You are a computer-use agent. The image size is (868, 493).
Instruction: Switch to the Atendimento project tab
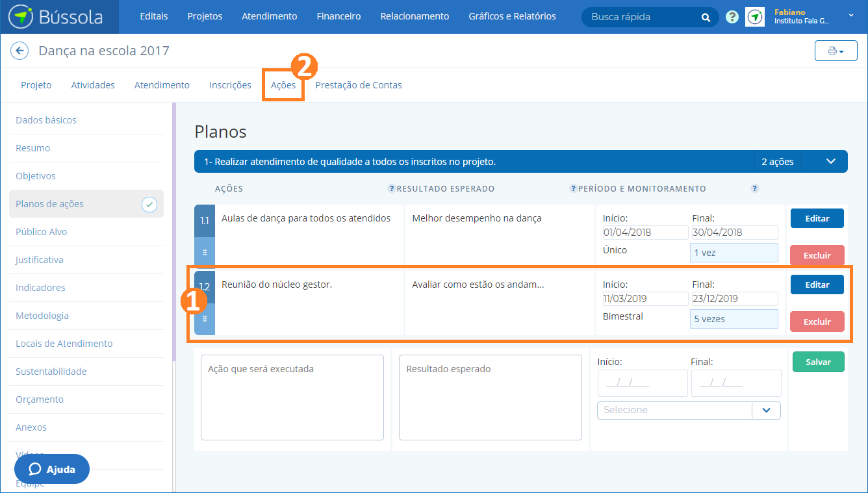click(162, 85)
